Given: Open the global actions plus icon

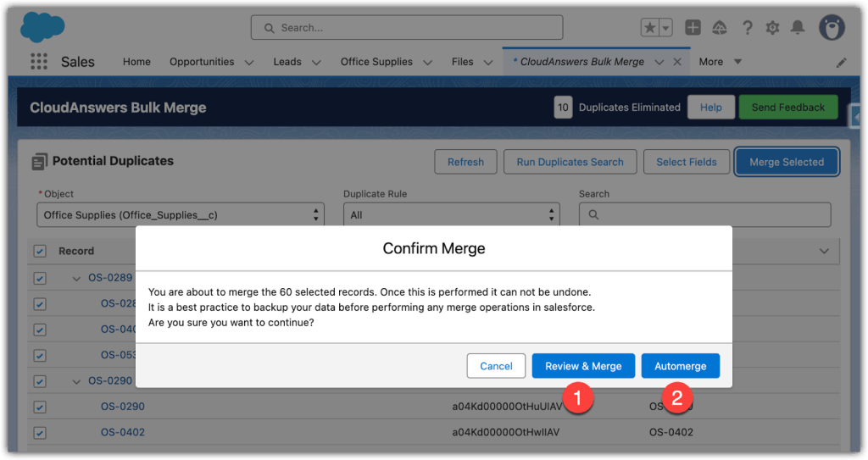Looking at the screenshot, I should click(693, 28).
